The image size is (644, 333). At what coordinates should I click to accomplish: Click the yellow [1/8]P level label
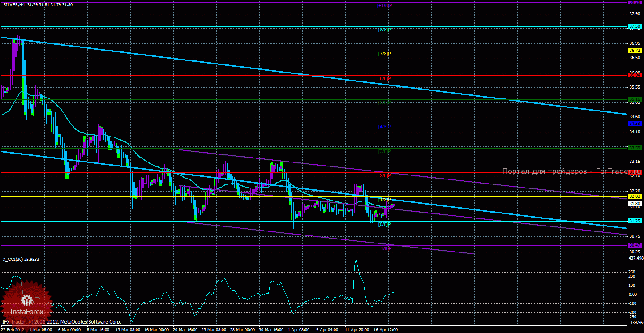click(384, 200)
